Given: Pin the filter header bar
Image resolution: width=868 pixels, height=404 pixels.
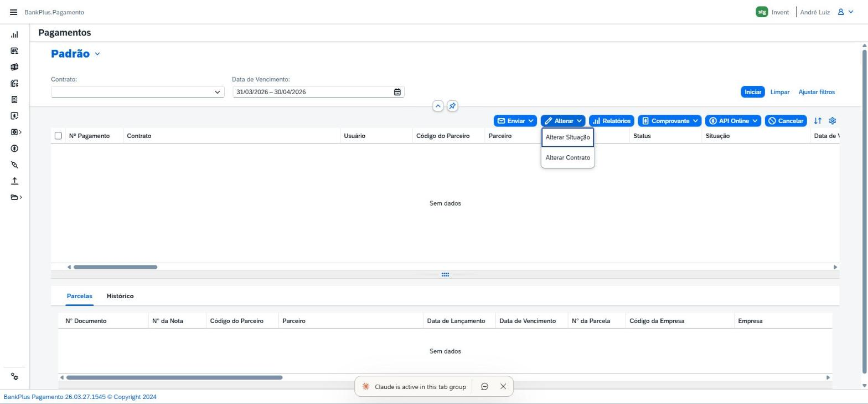Looking at the screenshot, I should click(x=452, y=106).
